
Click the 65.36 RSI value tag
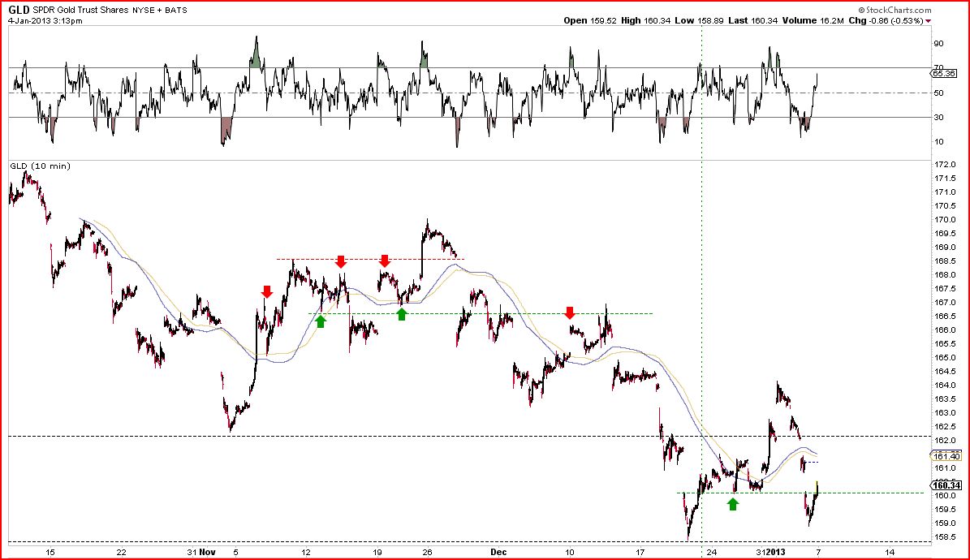pyautogui.click(x=944, y=74)
